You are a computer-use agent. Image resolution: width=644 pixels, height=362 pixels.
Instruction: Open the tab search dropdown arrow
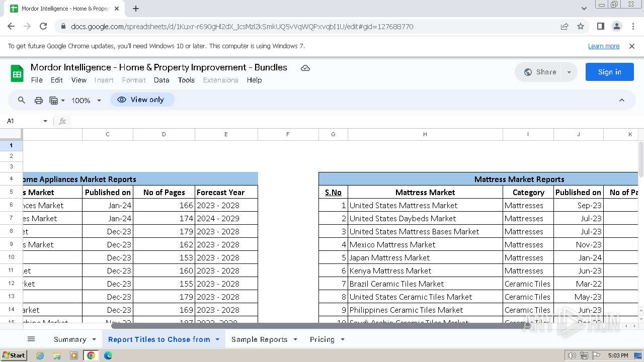click(584, 9)
